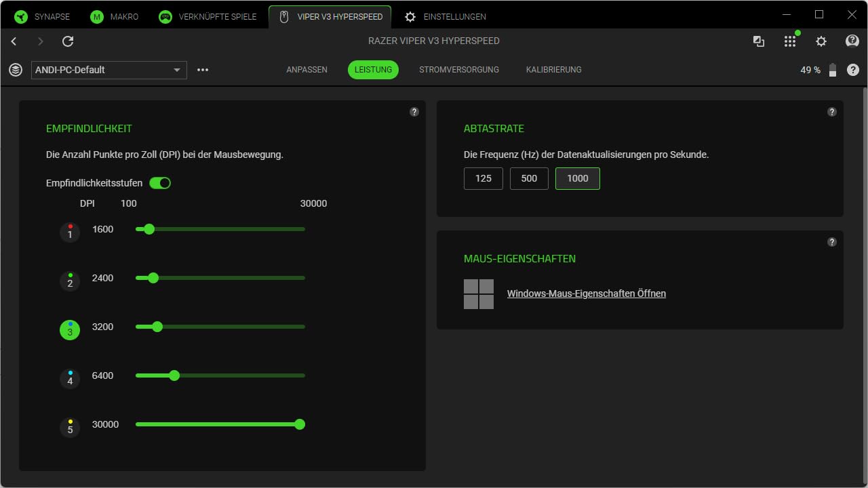Click the 3200 DPI value field
The image size is (868, 488).
coord(103,327)
